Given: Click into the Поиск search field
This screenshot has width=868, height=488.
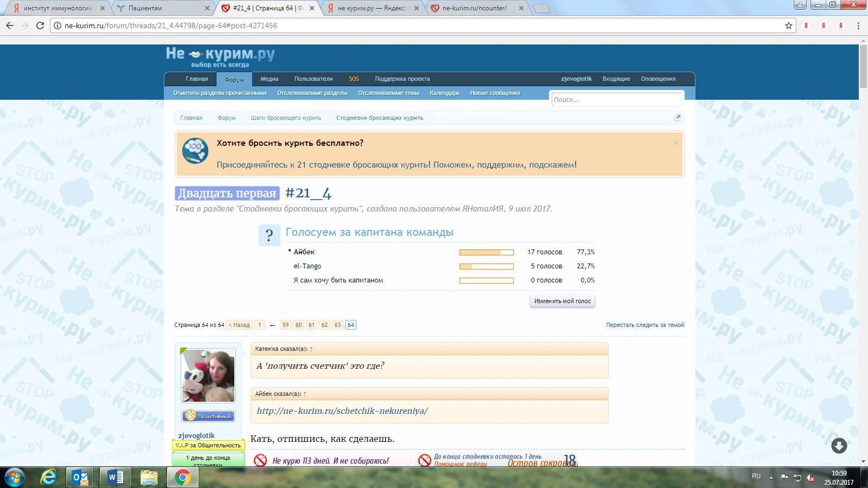Looking at the screenshot, I should (616, 100).
